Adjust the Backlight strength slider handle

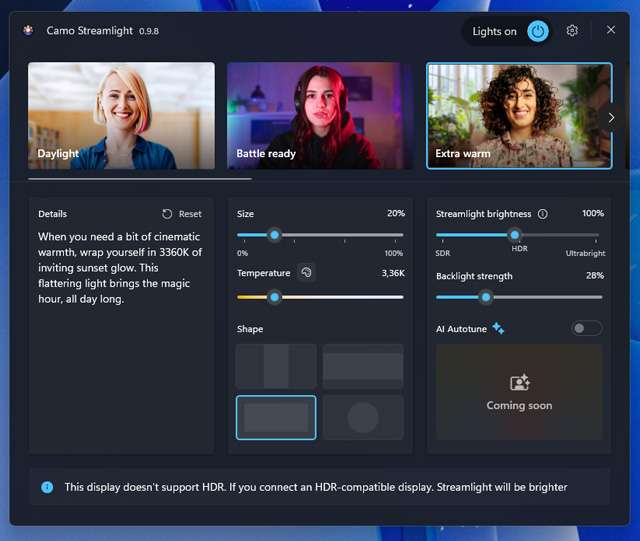click(x=486, y=297)
